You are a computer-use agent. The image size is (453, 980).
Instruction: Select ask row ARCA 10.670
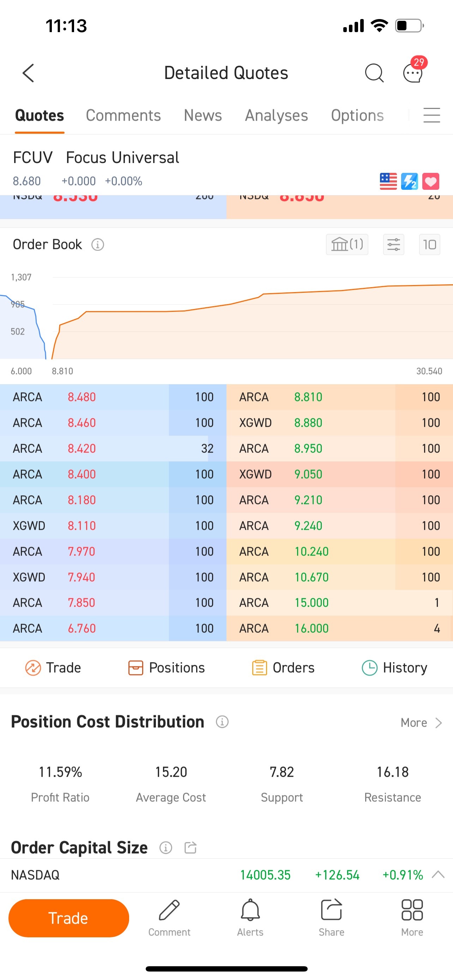pos(340,577)
